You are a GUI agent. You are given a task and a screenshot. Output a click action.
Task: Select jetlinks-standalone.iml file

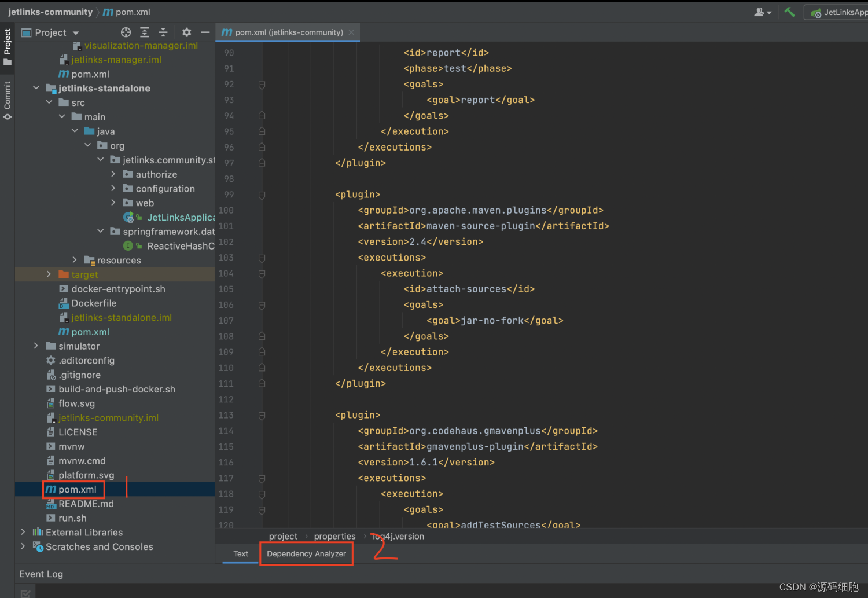point(115,318)
